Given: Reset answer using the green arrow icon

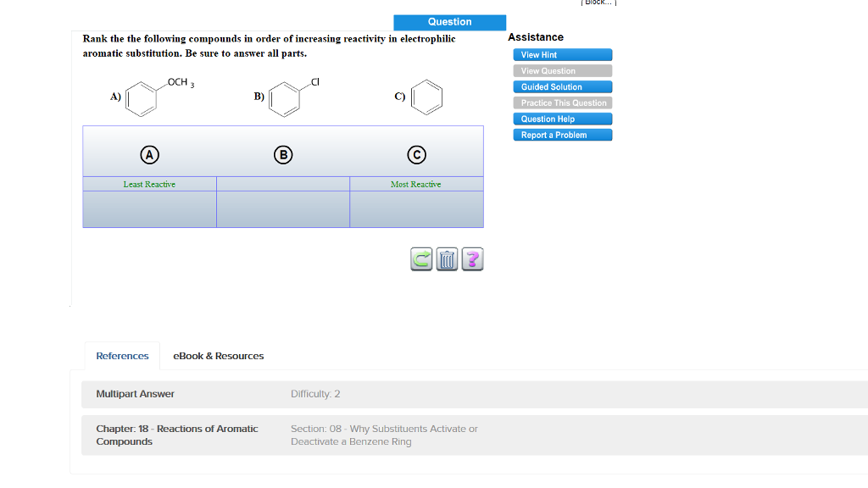Looking at the screenshot, I should (421, 259).
